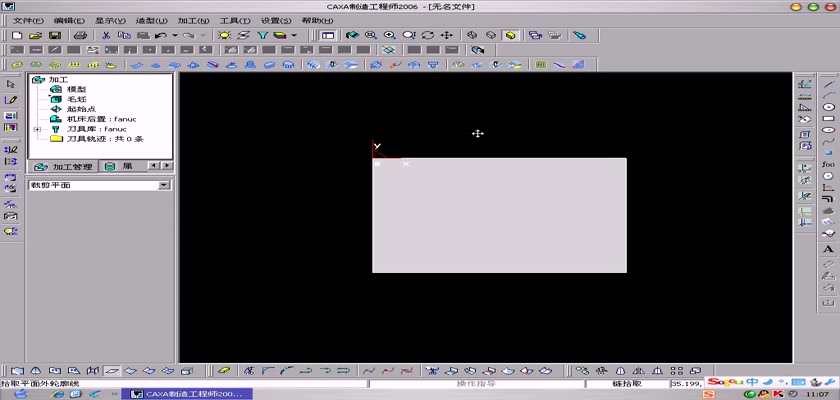
Task: Select the arrow pointer tool in left sidebar
Action: (11, 85)
